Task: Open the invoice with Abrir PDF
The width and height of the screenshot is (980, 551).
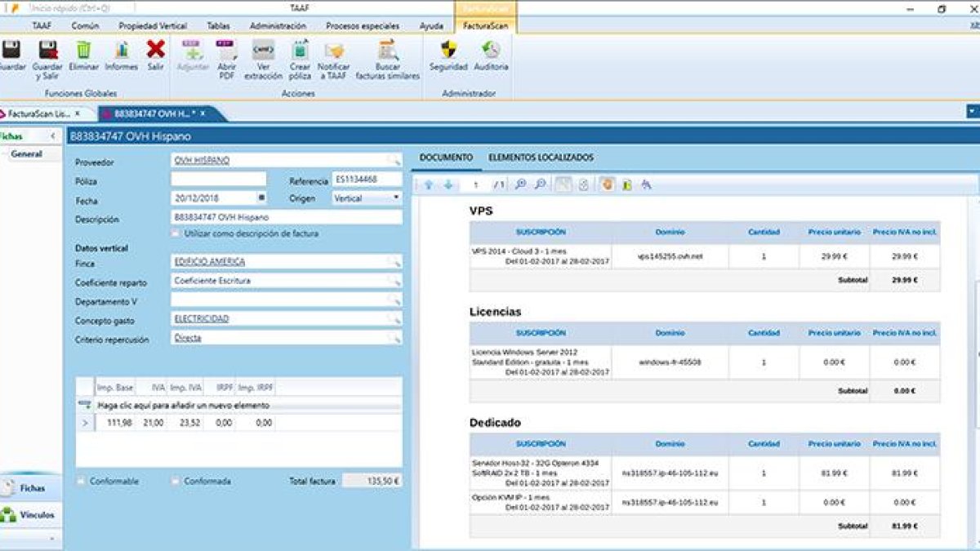Action: coord(226,51)
